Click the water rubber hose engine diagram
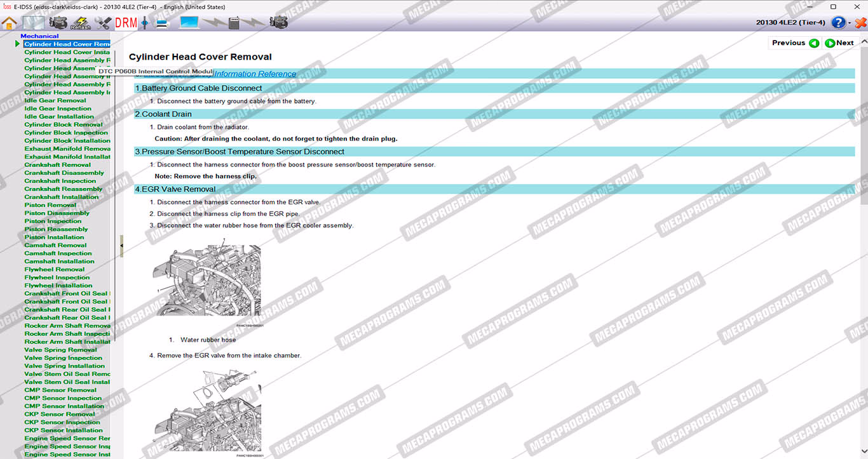 tap(207, 281)
